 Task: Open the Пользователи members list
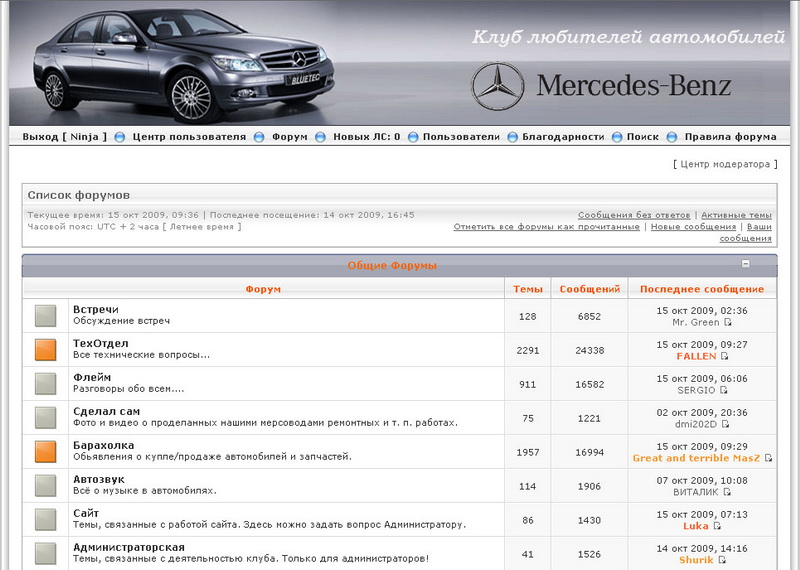[x=461, y=137]
